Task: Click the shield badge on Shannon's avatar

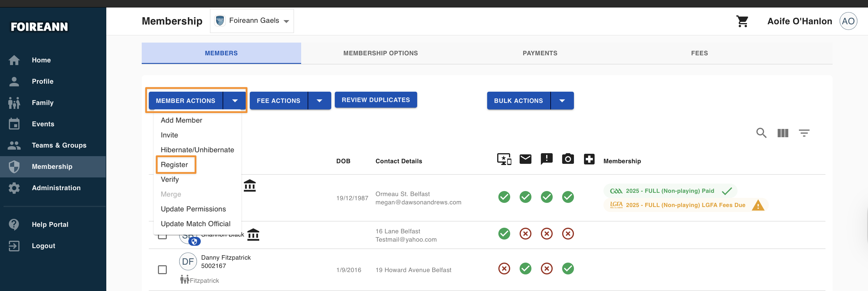Action: point(195,241)
